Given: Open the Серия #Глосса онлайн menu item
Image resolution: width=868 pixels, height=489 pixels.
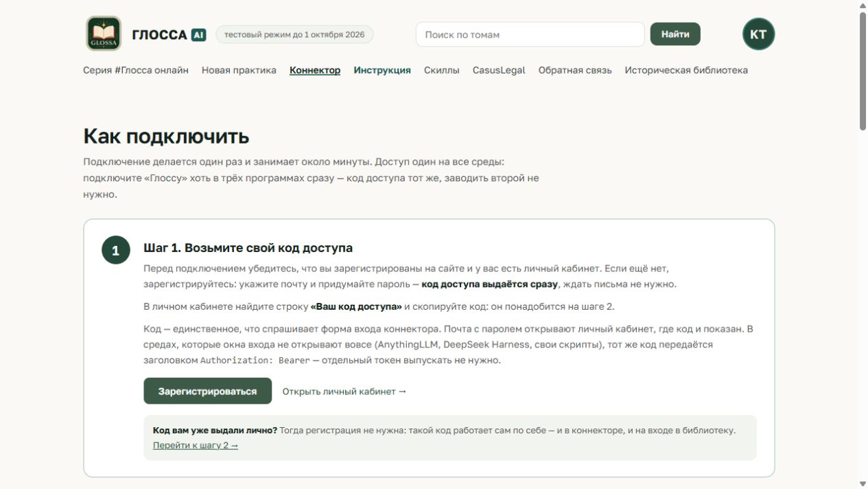Looking at the screenshot, I should pyautogui.click(x=136, y=70).
